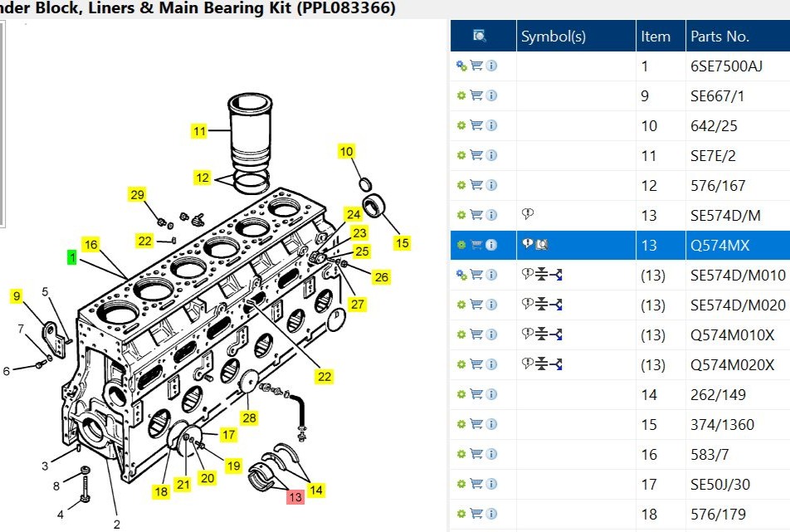
Task: Open the note symbol for SE574D/M020
Action: [x=528, y=304]
